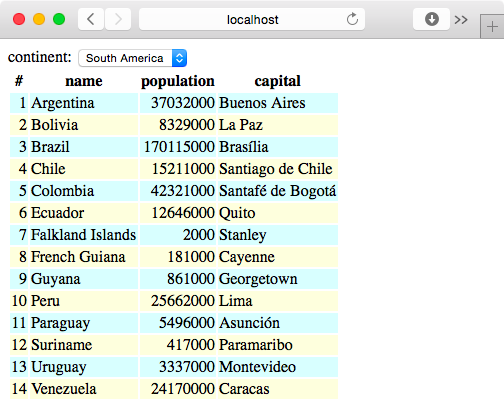Click population value 417000
Viewport: 504px width, 412px height.
[x=178, y=345]
